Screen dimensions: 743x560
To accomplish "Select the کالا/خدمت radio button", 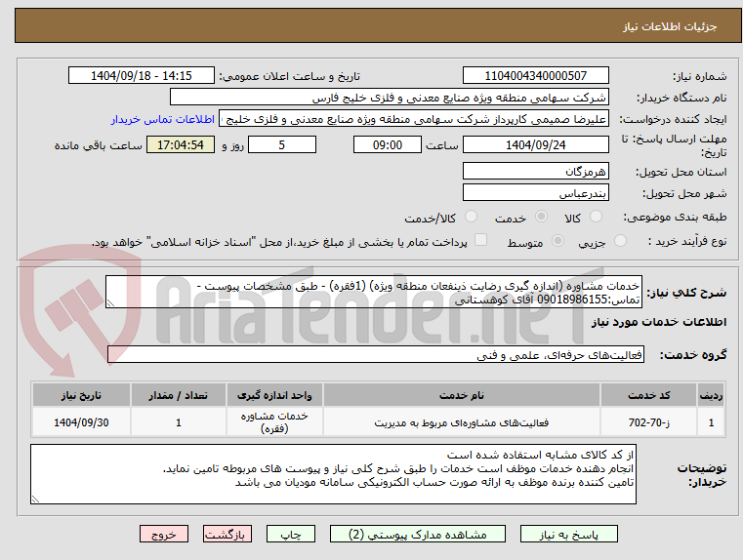I will [471, 217].
